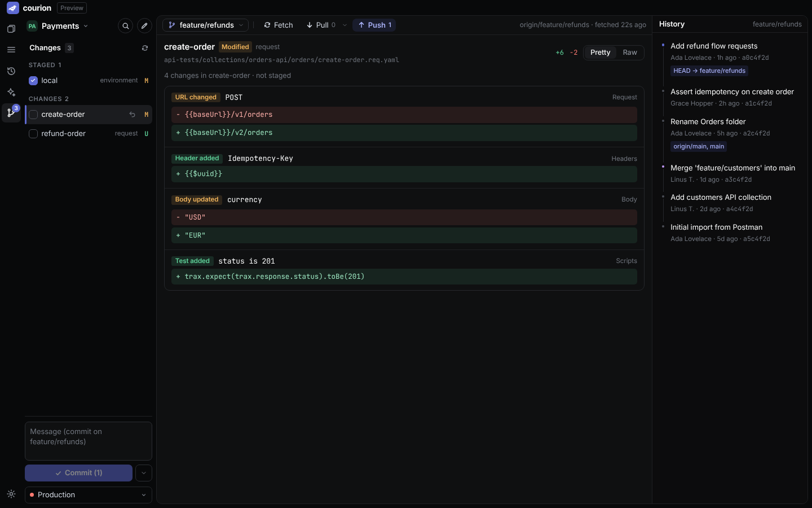
Task: Refresh the Changes list
Action: pyautogui.click(x=145, y=48)
